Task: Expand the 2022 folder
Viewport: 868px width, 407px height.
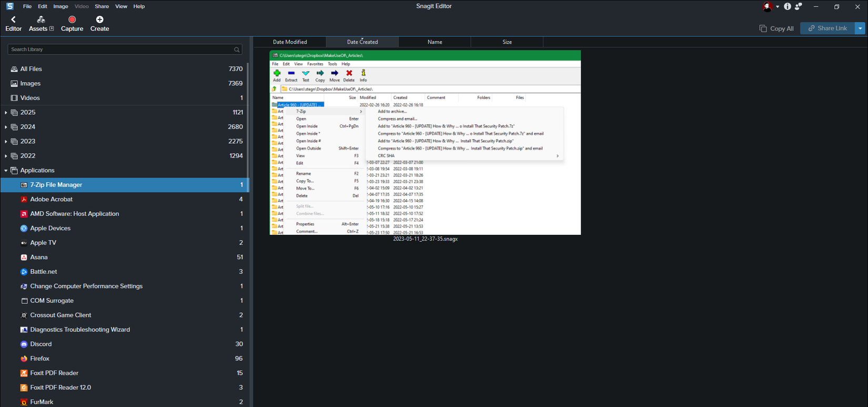Action: tap(6, 156)
